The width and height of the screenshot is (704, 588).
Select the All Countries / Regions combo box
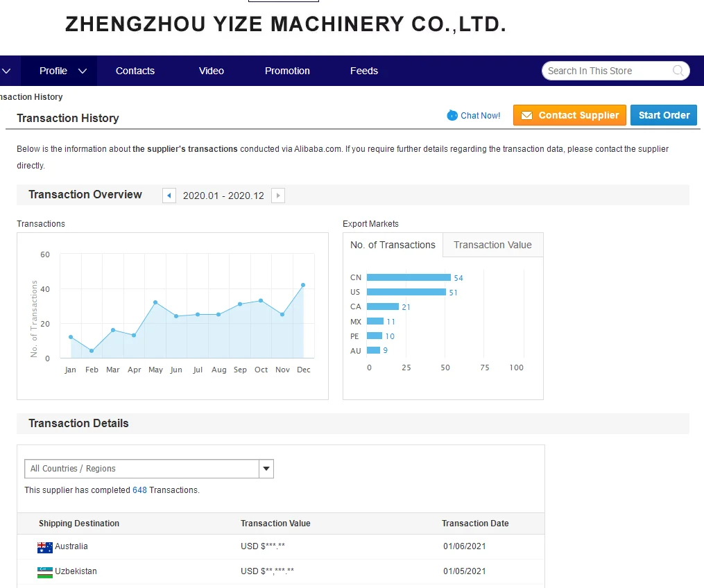pos(149,469)
